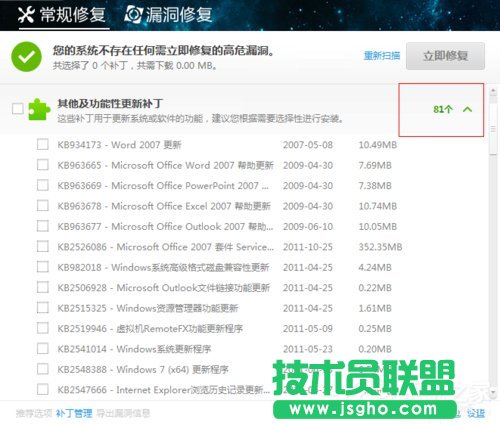Click the KB2526086 Office 2007 套件 text
Viewport: 500px width, 425px height.
(166, 247)
